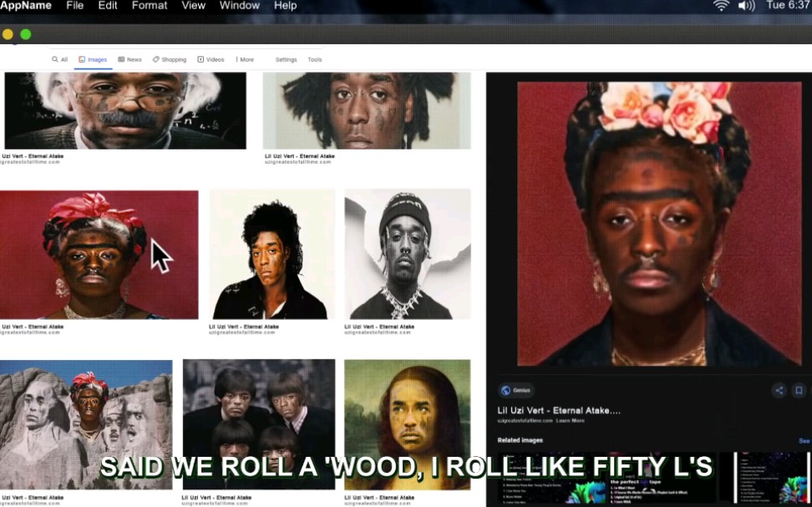Click the caption under the beanie portrait
The width and height of the screenshot is (812, 507).
[x=379, y=327]
